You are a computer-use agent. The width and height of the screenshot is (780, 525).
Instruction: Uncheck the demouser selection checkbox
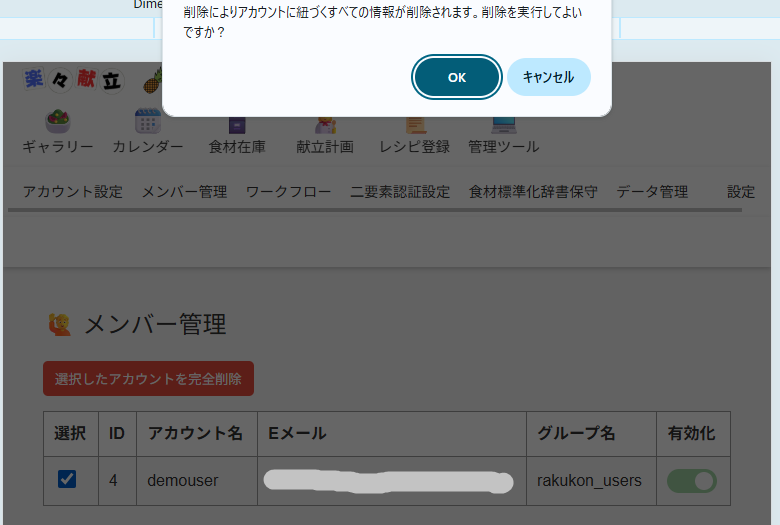pyautogui.click(x=67, y=479)
